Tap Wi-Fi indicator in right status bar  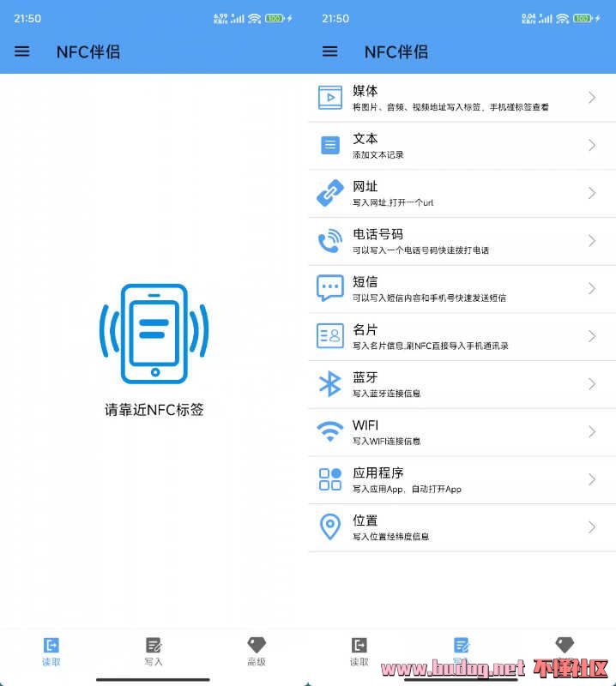pos(563,18)
